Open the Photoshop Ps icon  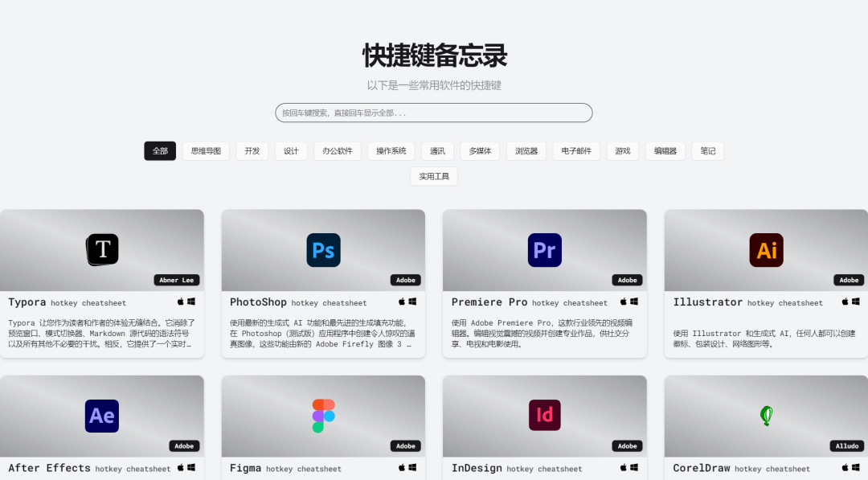coord(323,250)
